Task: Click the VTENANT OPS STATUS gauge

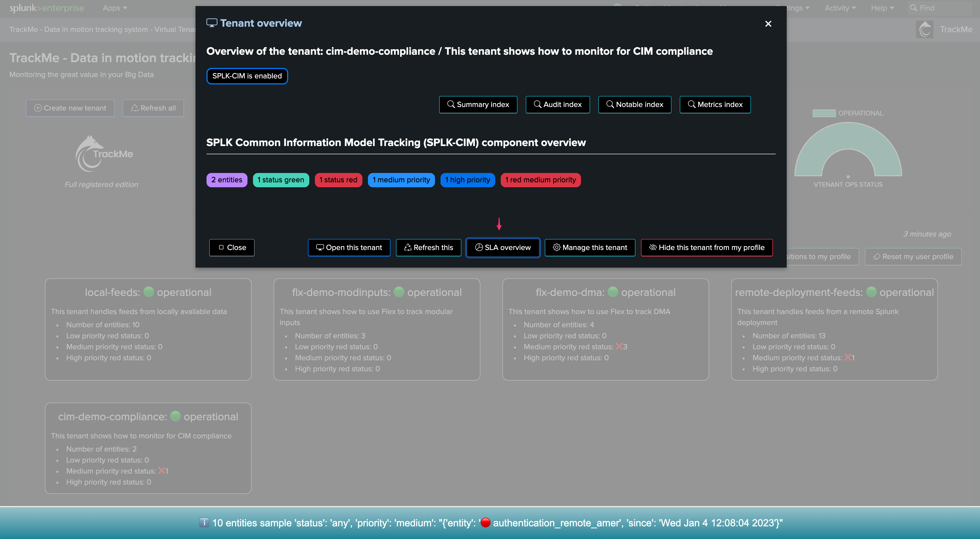Action: (x=848, y=150)
